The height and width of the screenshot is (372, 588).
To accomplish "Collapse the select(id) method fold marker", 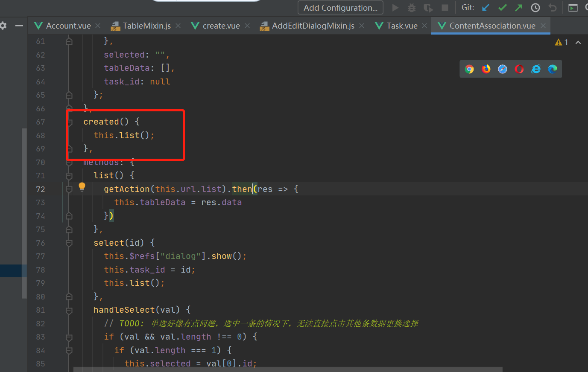I will click(x=69, y=243).
